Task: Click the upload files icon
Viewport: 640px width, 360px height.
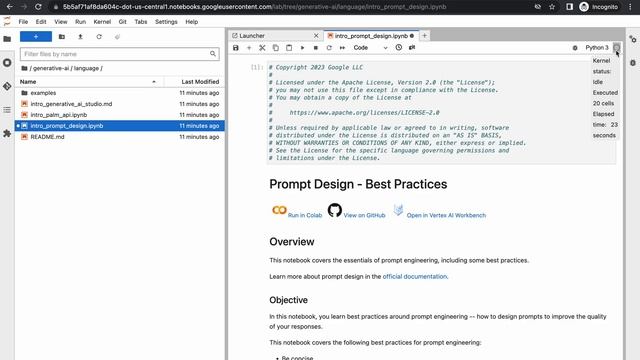Action: (x=80, y=37)
